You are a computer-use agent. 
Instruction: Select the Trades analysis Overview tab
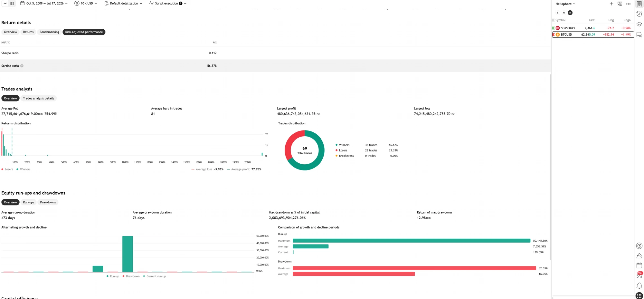10,98
